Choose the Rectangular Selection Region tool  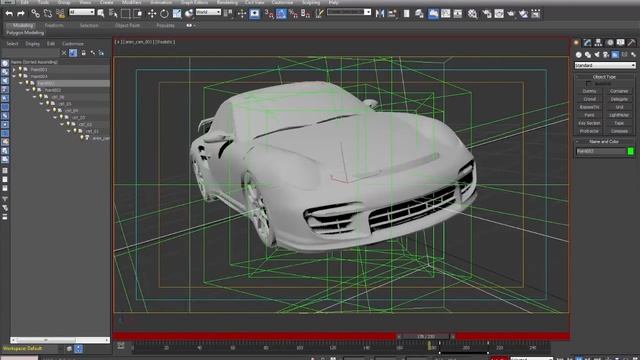pos(125,14)
